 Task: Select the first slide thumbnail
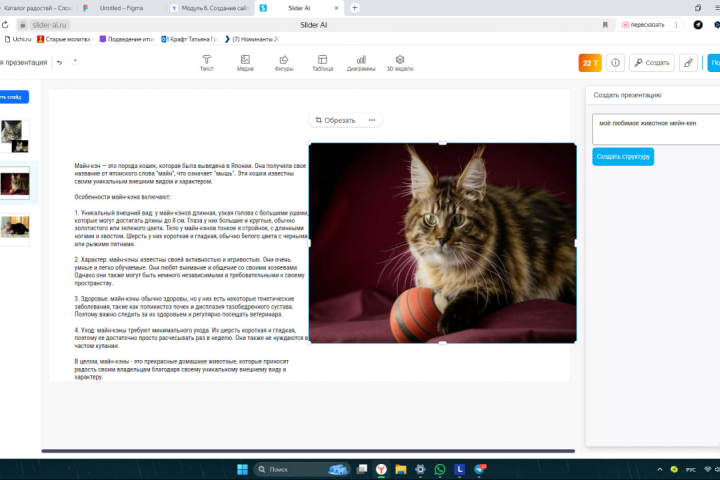(15, 136)
